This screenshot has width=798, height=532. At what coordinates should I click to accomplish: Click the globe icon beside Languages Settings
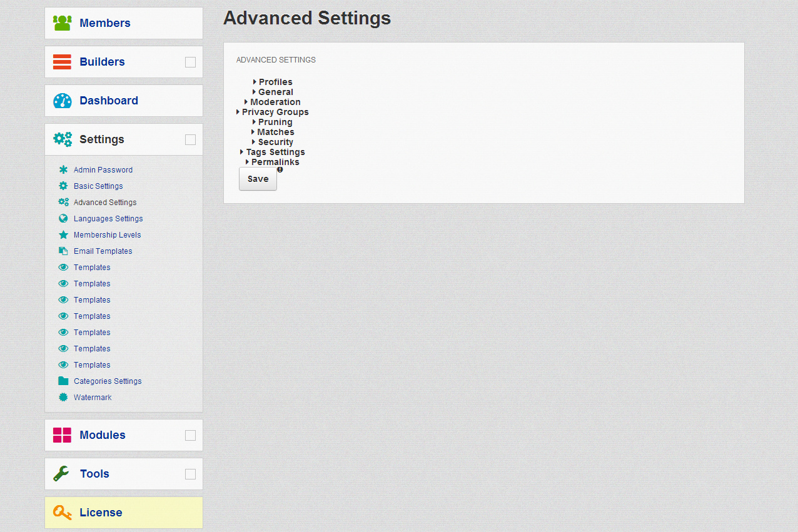[x=63, y=218]
